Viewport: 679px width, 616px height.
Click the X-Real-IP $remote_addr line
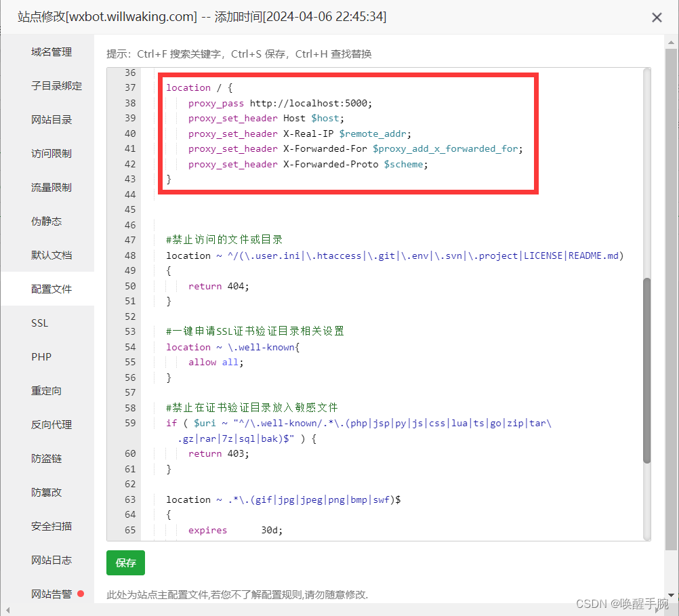300,134
